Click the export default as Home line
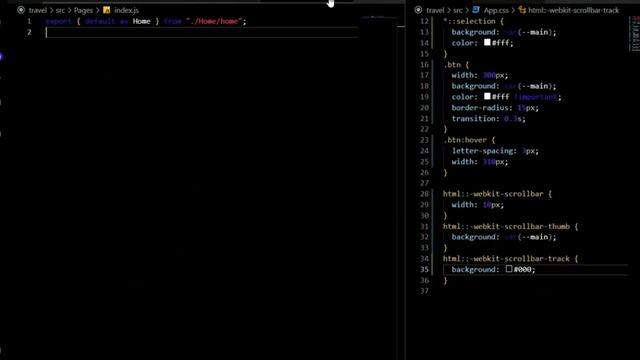The height and width of the screenshot is (360, 640). tap(146, 21)
